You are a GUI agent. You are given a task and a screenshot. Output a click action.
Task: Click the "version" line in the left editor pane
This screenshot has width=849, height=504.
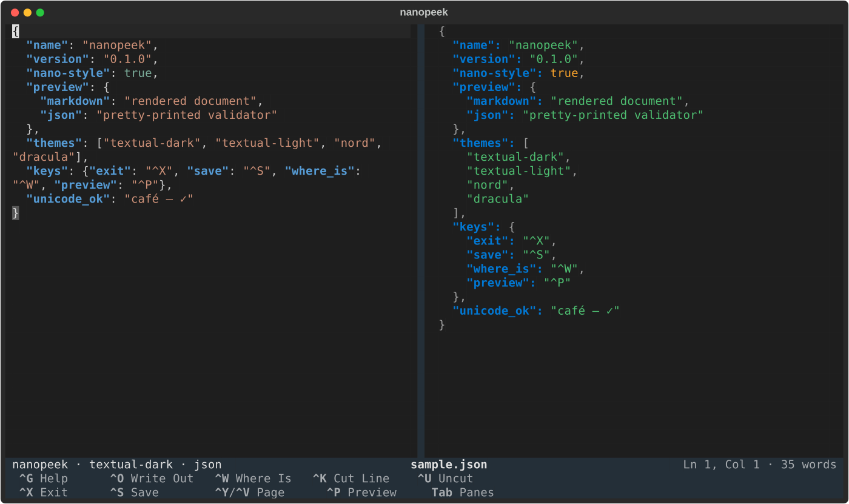coord(92,59)
